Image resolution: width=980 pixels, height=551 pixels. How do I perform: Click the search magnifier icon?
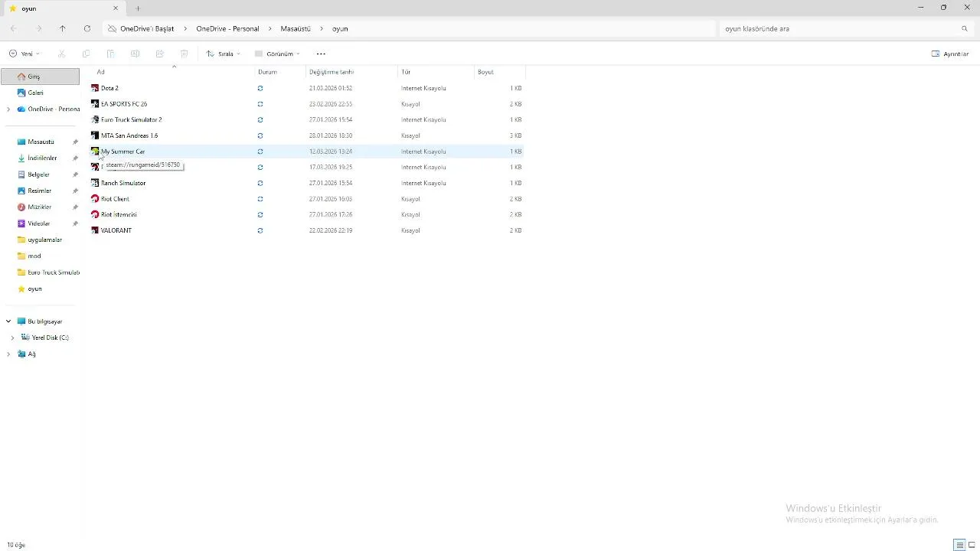[x=965, y=28]
